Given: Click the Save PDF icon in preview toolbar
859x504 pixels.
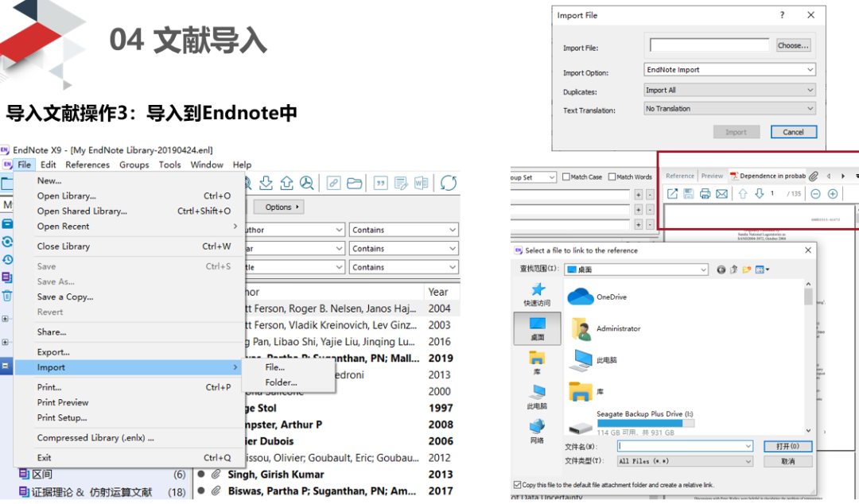Looking at the screenshot, I should point(689,193).
